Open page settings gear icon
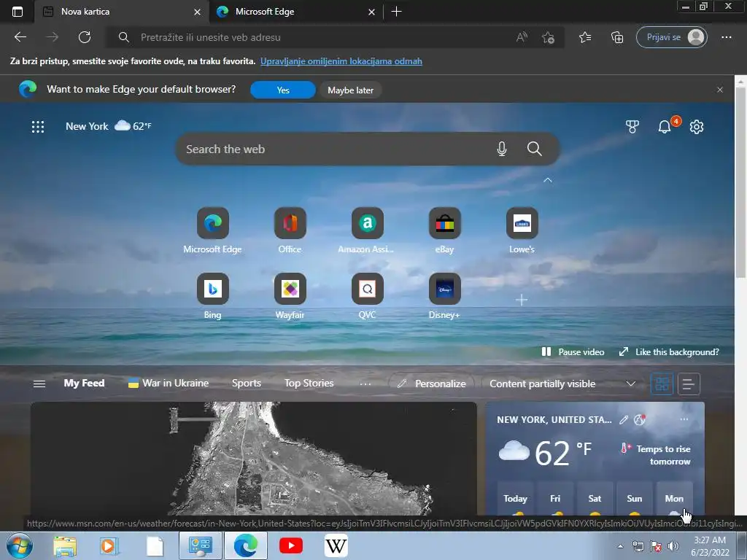This screenshot has width=747, height=560. point(697,127)
